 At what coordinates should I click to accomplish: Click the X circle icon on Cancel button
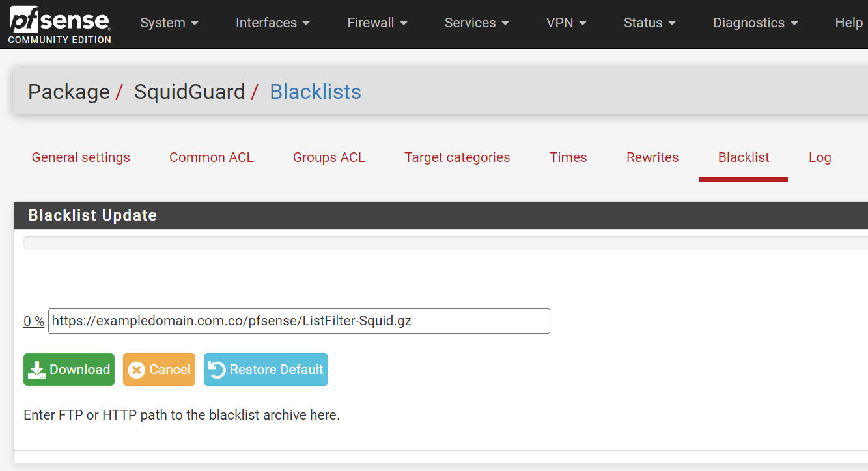[137, 369]
